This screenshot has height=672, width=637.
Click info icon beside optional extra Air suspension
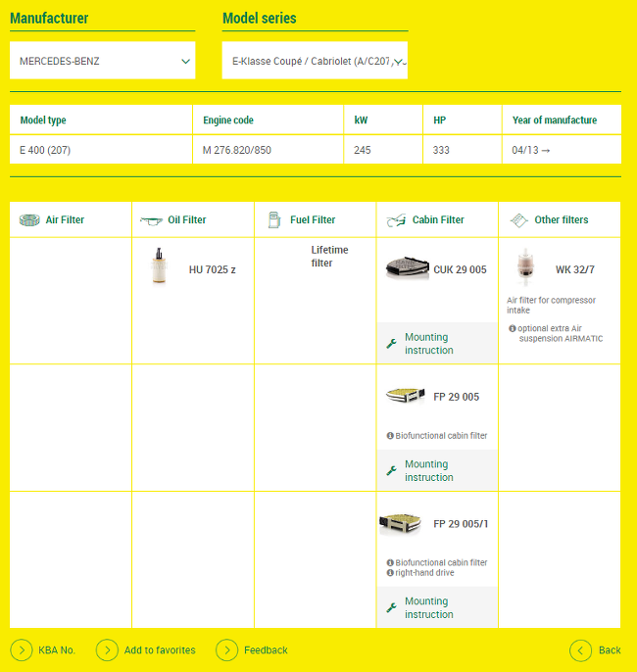coord(513,328)
